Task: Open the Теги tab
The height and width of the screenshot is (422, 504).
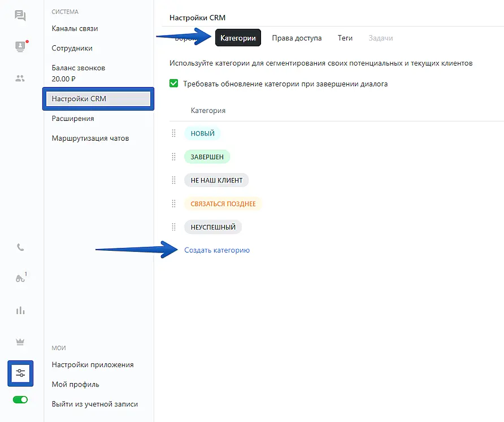Action: (x=345, y=38)
